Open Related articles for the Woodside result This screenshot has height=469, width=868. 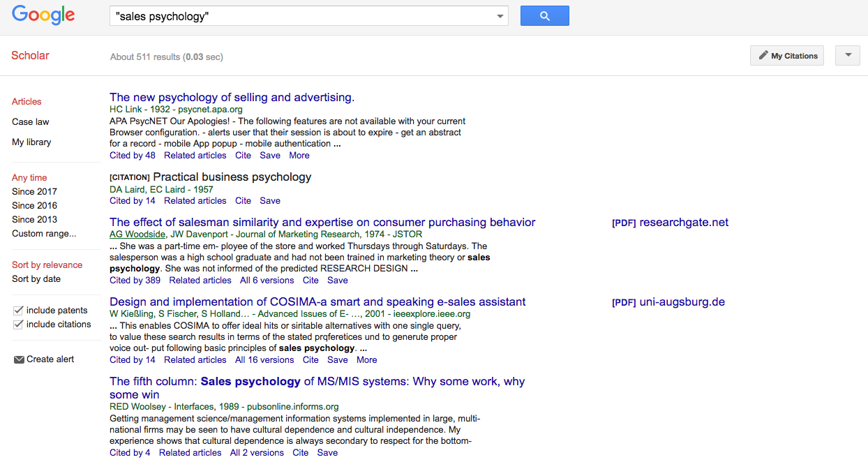click(x=200, y=281)
